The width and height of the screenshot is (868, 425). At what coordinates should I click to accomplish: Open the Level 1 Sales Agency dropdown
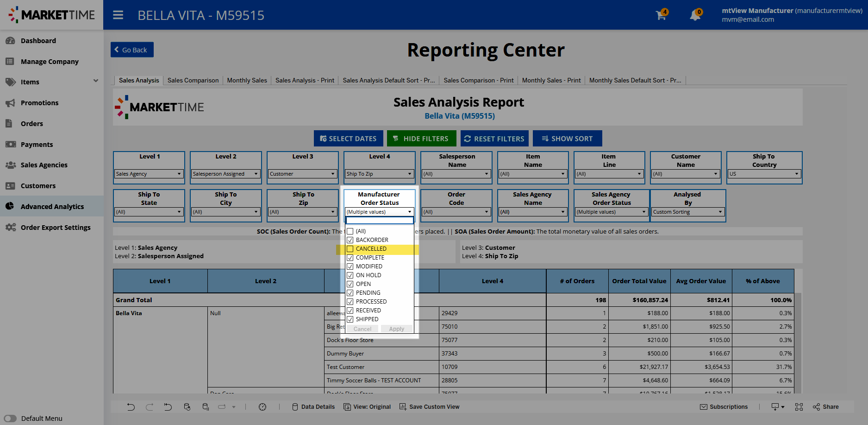[149, 174]
